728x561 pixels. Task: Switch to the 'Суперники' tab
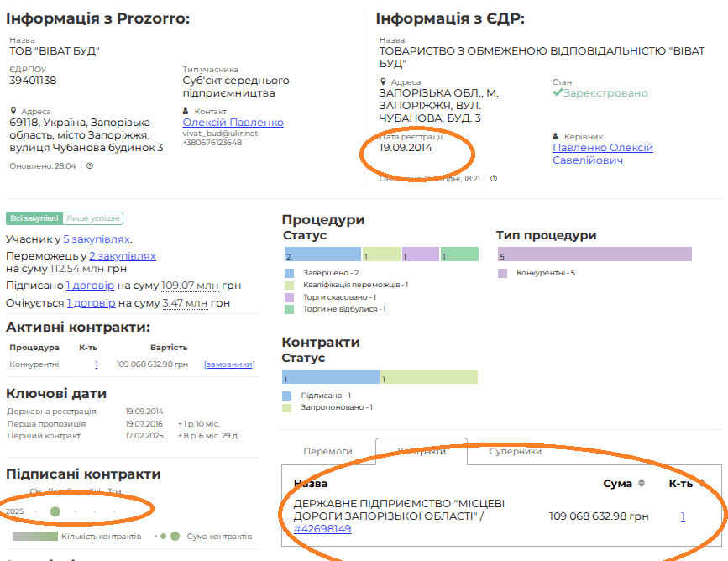(515, 451)
